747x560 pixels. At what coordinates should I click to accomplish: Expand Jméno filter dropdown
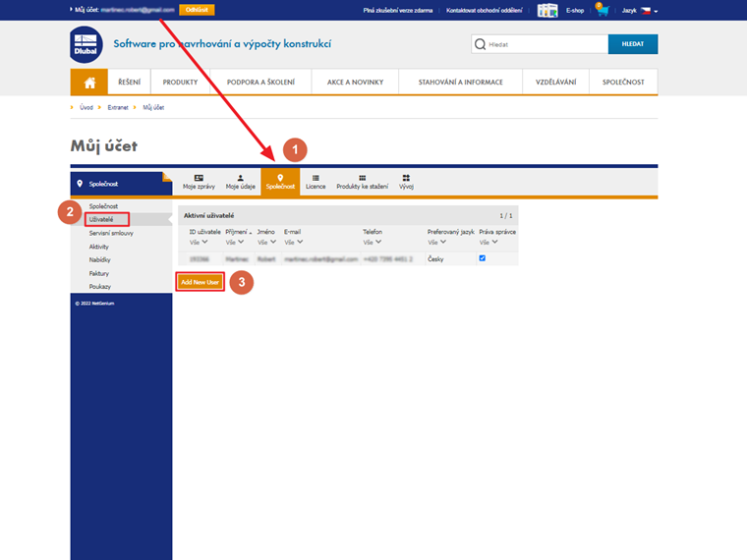(x=273, y=242)
